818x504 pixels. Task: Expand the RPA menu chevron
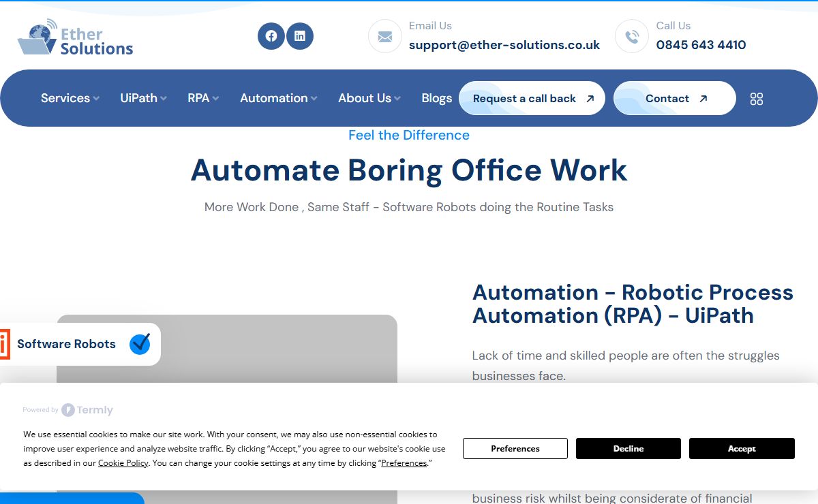(x=215, y=99)
